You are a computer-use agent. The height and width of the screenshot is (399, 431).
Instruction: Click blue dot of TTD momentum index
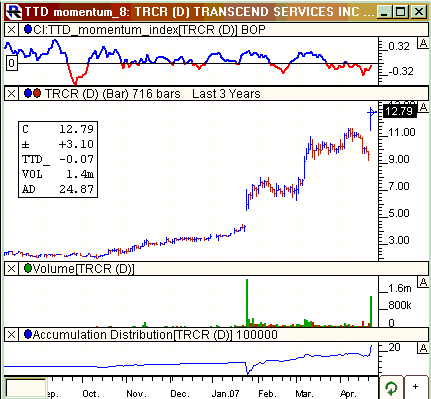click(28, 30)
